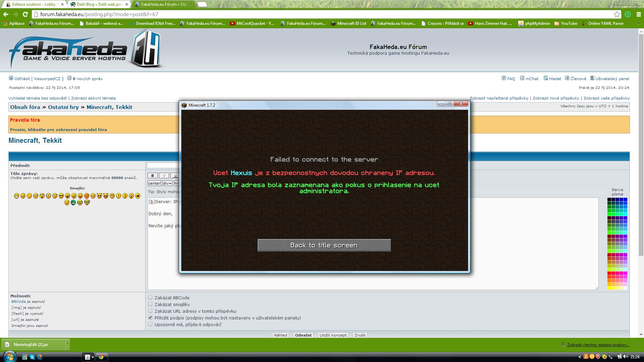Go to Ostatní hry breadcrumb
The width and height of the screenshot is (644, 362).
(x=63, y=107)
